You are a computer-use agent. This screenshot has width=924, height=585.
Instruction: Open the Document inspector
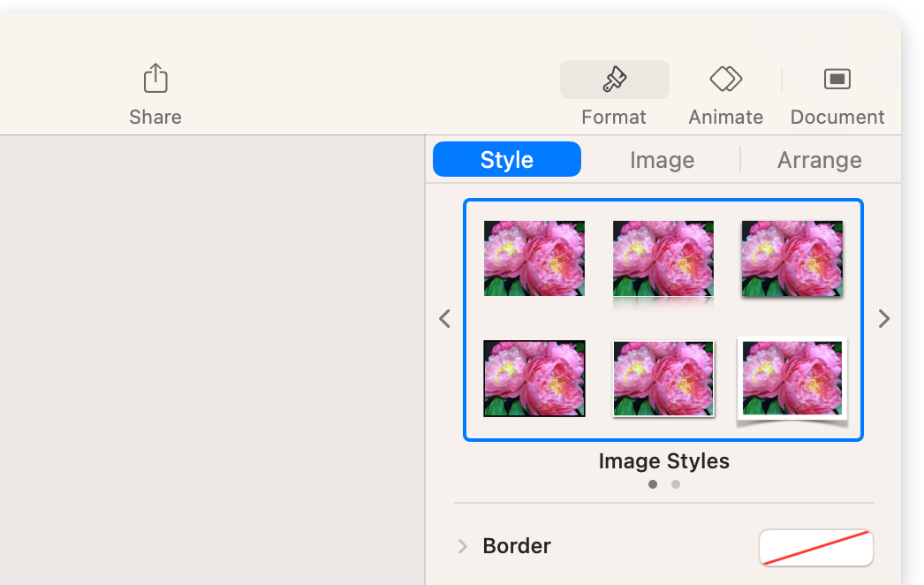[x=837, y=80]
